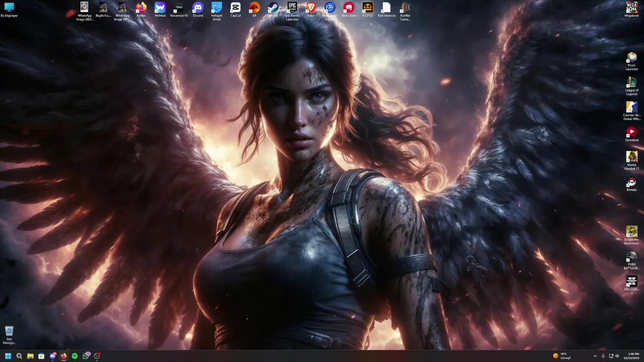The image size is (644, 362).
Task: Open File Explorer from the taskbar
Action: tap(30, 356)
